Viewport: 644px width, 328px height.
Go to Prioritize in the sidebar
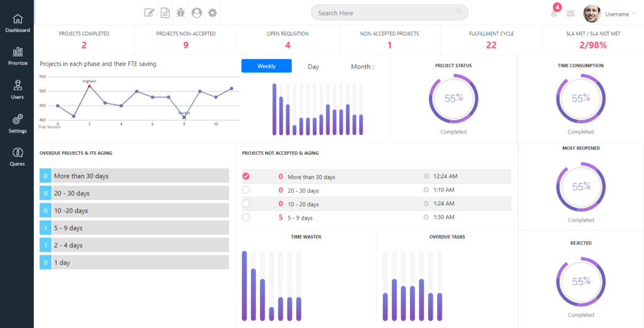pos(18,57)
